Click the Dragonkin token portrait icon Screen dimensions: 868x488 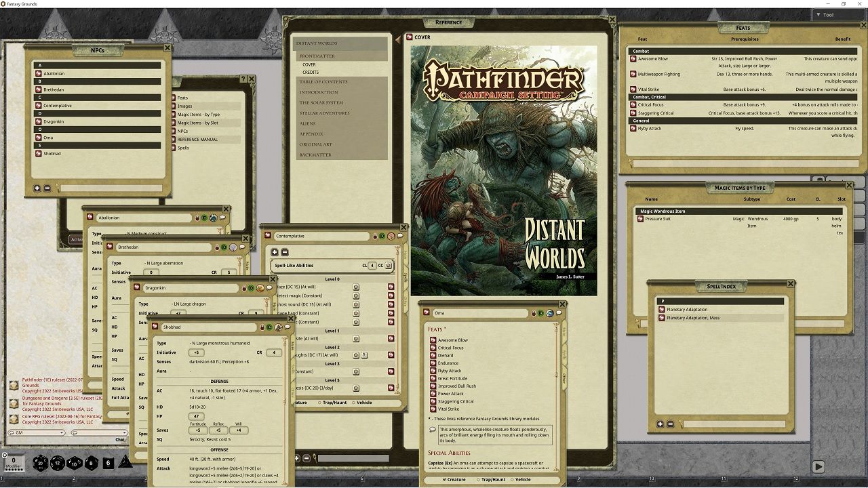coord(260,288)
